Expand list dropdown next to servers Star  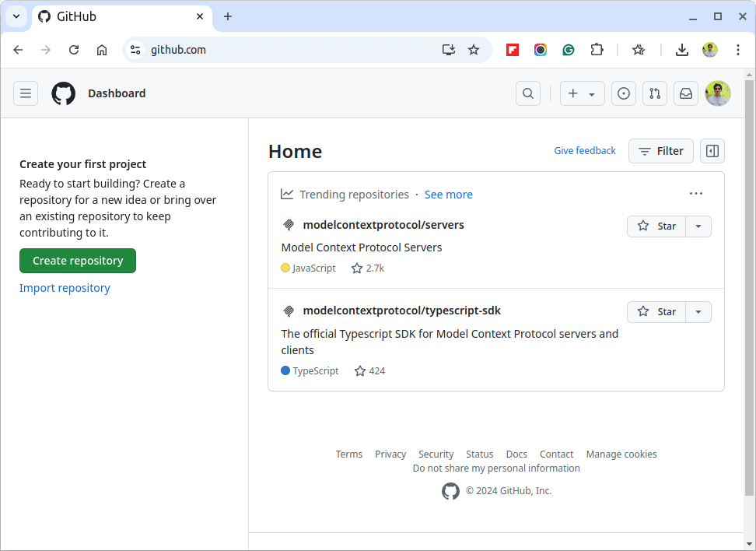[x=698, y=226]
